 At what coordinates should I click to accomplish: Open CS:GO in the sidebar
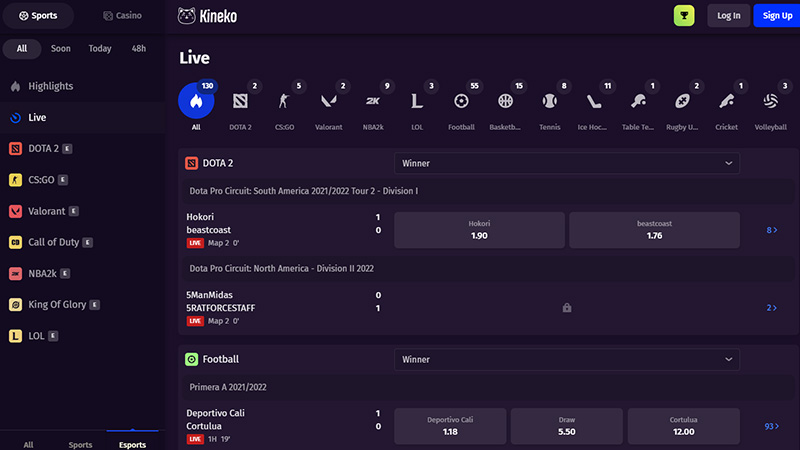coord(83,180)
